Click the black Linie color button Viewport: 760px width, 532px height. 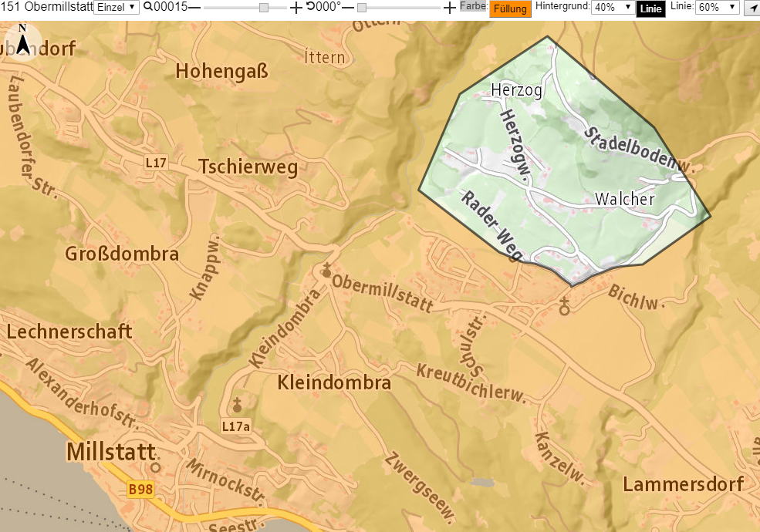[651, 8]
